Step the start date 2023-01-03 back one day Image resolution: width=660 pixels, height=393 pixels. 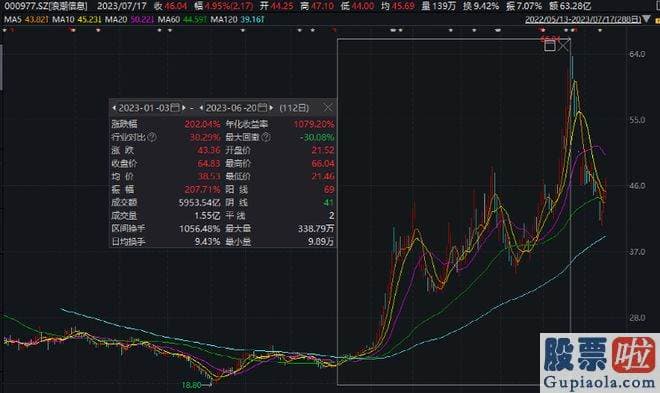[114, 108]
